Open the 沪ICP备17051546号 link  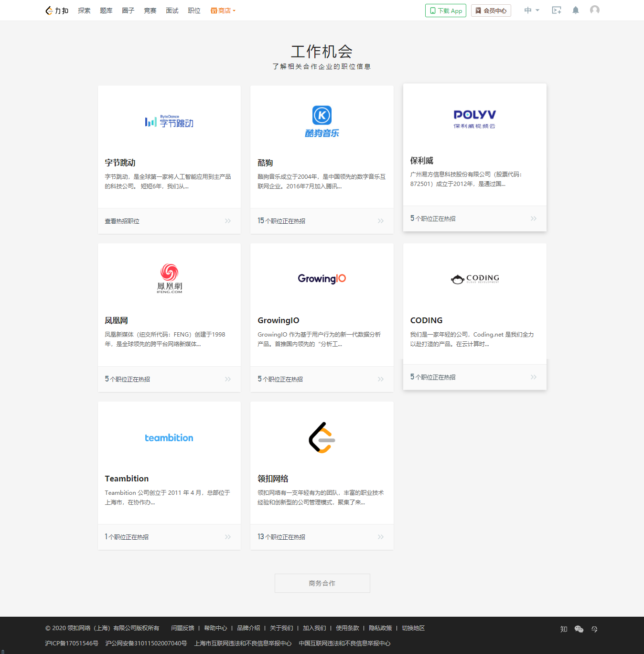[72, 643]
